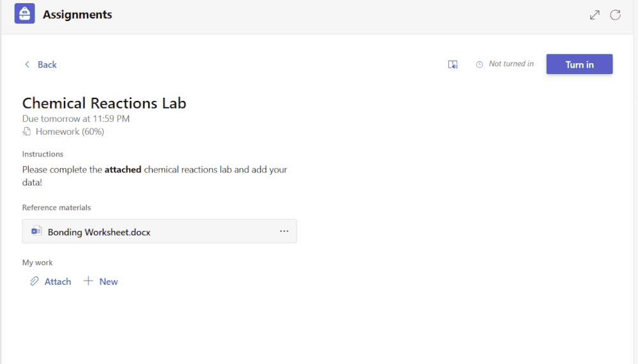The height and width of the screenshot is (364, 638).
Task: Open Immersive Reader for this assignment
Action: (453, 64)
